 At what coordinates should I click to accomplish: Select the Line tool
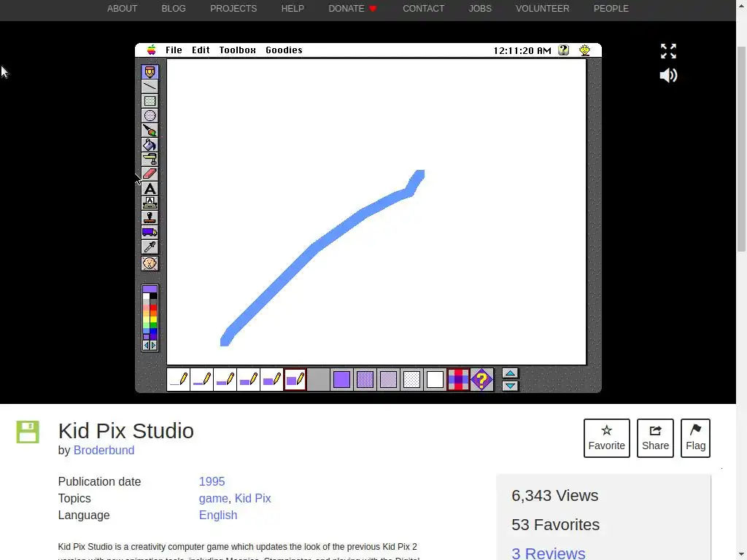[150, 87]
